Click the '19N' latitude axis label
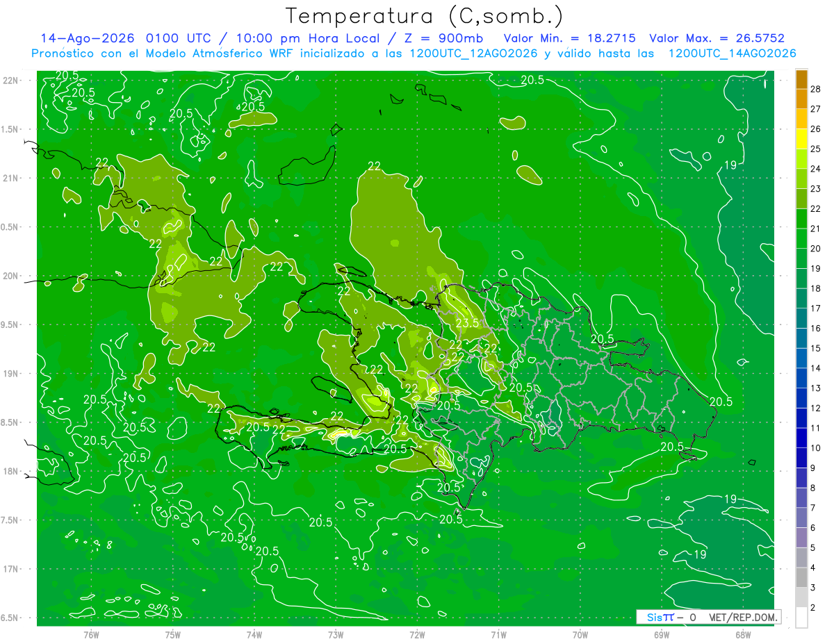The width and height of the screenshot is (834, 644). point(11,374)
